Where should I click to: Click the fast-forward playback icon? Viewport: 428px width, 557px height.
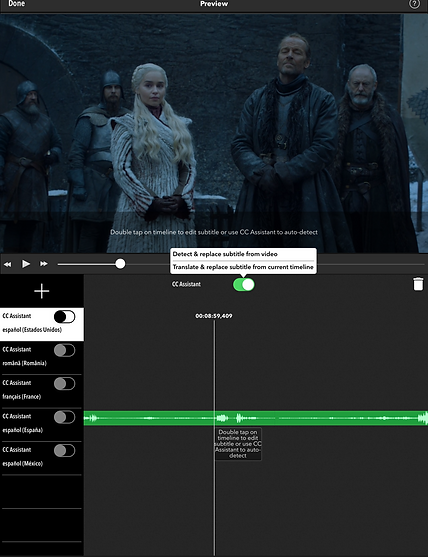(x=44, y=264)
